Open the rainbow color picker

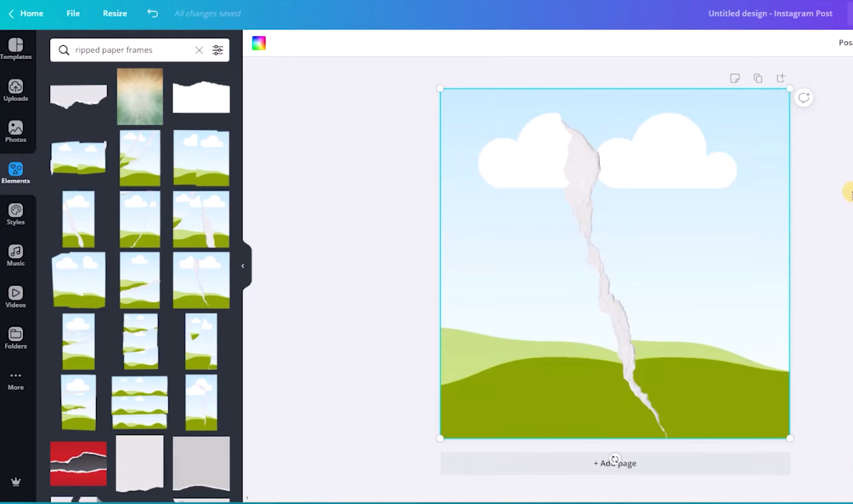coord(259,43)
